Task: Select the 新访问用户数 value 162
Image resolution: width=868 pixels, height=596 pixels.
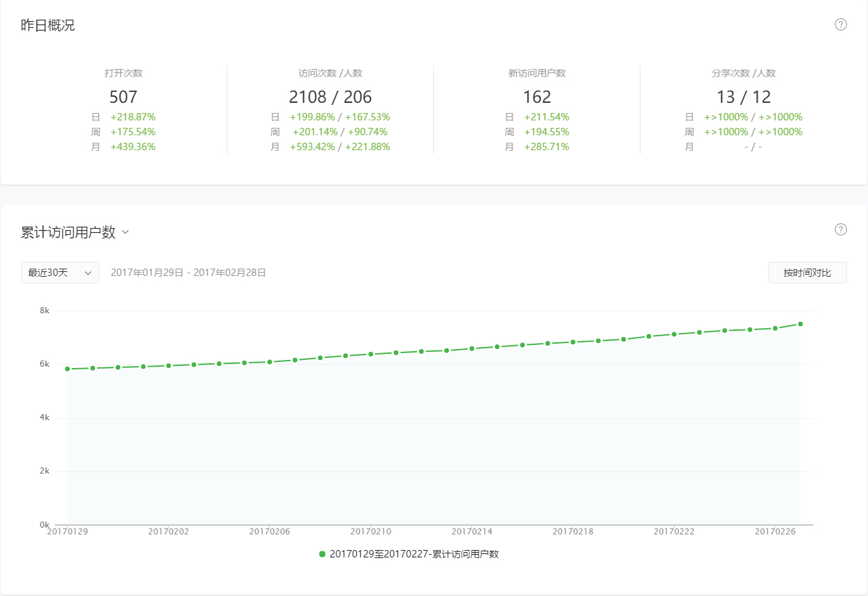Action: click(537, 97)
